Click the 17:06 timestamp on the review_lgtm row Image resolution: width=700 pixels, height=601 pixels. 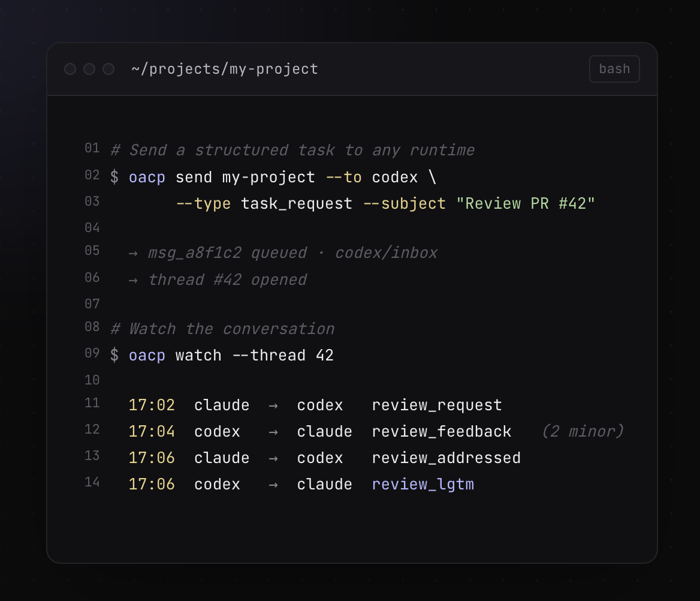pos(152,485)
